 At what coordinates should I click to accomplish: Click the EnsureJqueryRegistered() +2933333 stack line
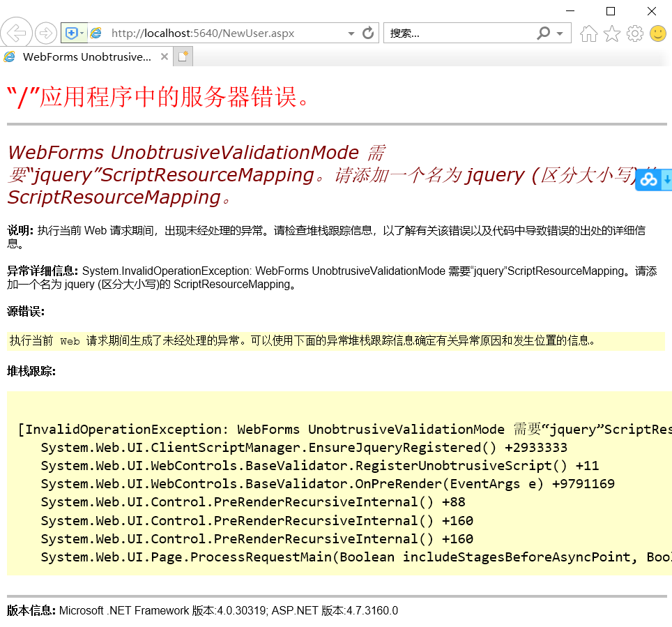click(x=304, y=447)
